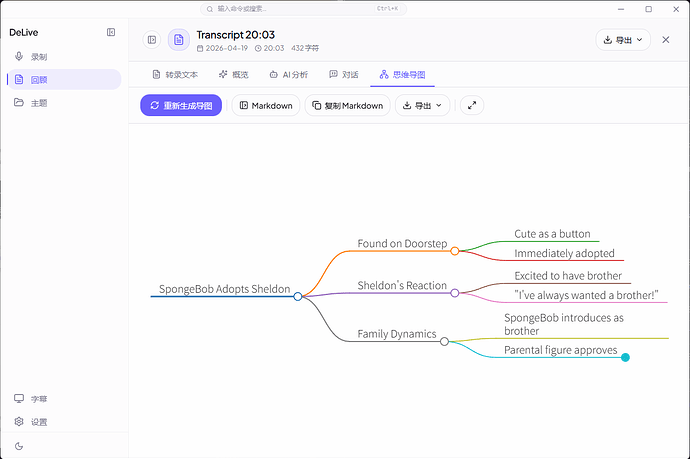Screen dimensions: 690x459
Task: Click the Cute as a button node
Action: coord(552,234)
